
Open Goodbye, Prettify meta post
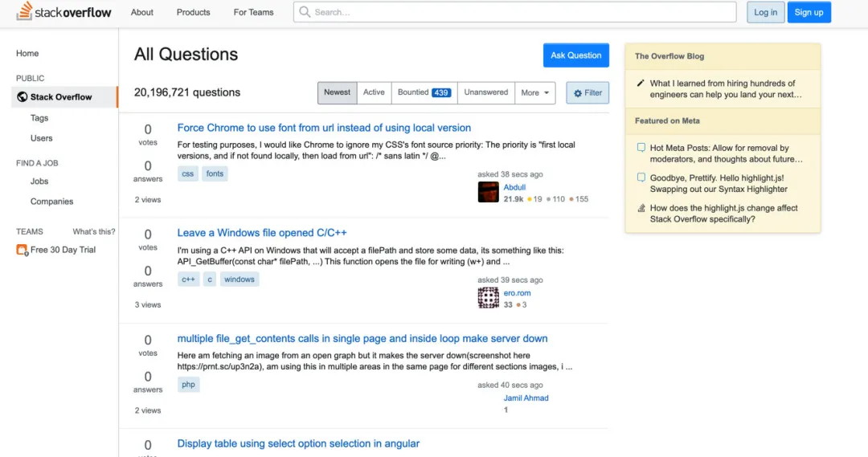click(719, 183)
